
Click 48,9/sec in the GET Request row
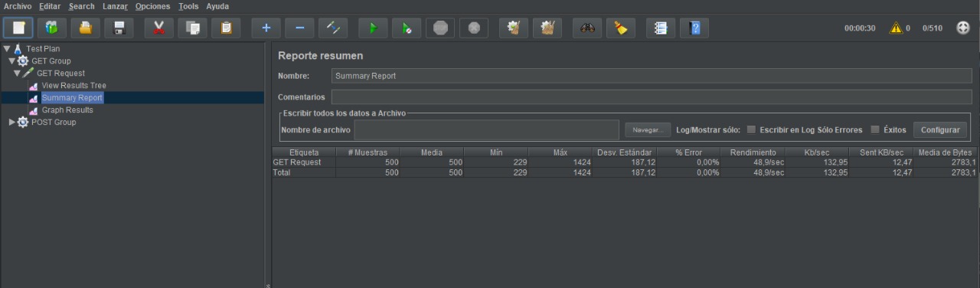click(x=768, y=162)
